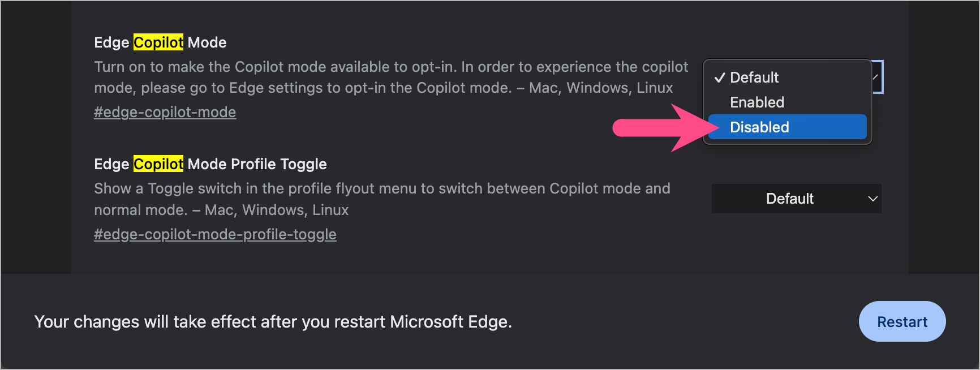Click the partially hidden Edge Copilot Mode dropdown arrow
The height and width of the screenshot is (370, 980).
click(876, 77)
